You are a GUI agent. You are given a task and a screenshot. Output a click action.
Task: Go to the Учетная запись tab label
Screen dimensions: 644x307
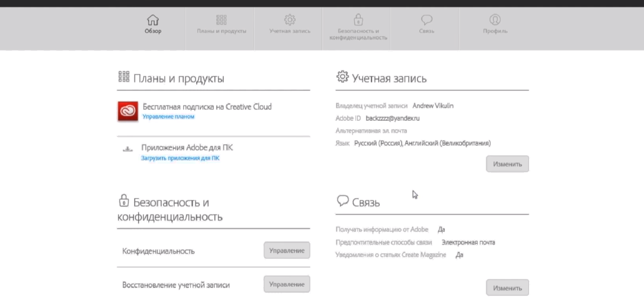(290, 31)
